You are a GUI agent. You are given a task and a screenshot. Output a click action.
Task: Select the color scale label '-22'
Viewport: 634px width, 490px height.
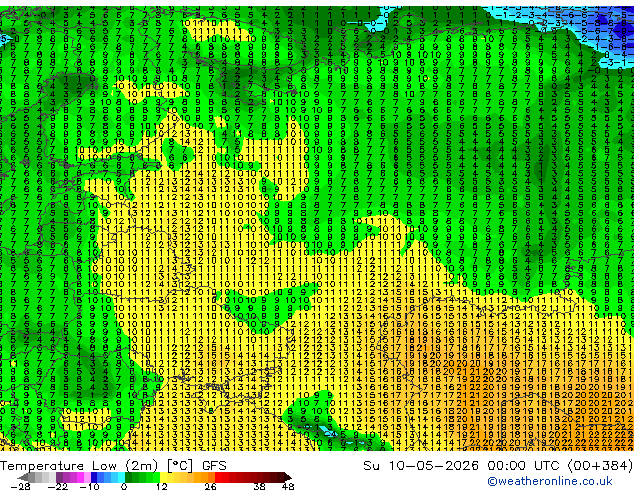[58, 486]
